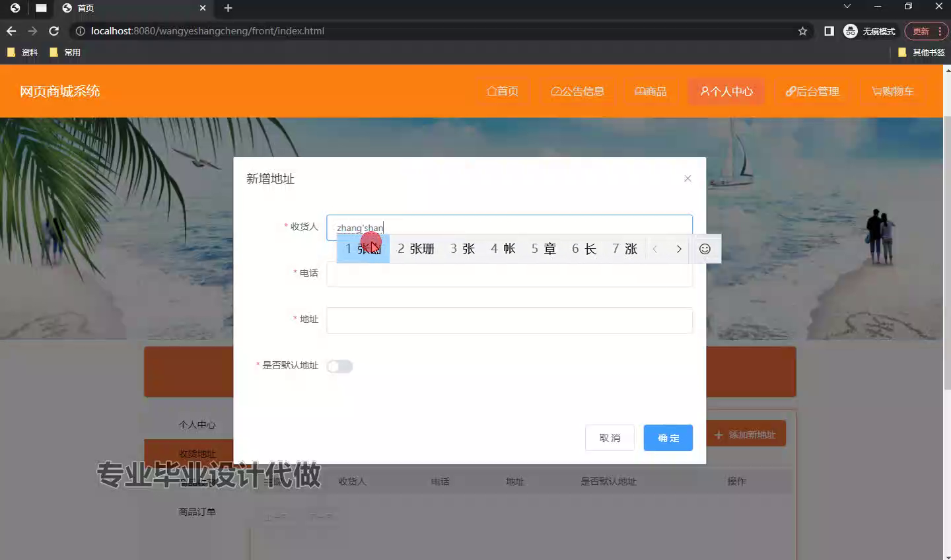The image size is (951, 560).
Task: Toggle the 是否默认地址 switch
Action: tap(340, 367)
